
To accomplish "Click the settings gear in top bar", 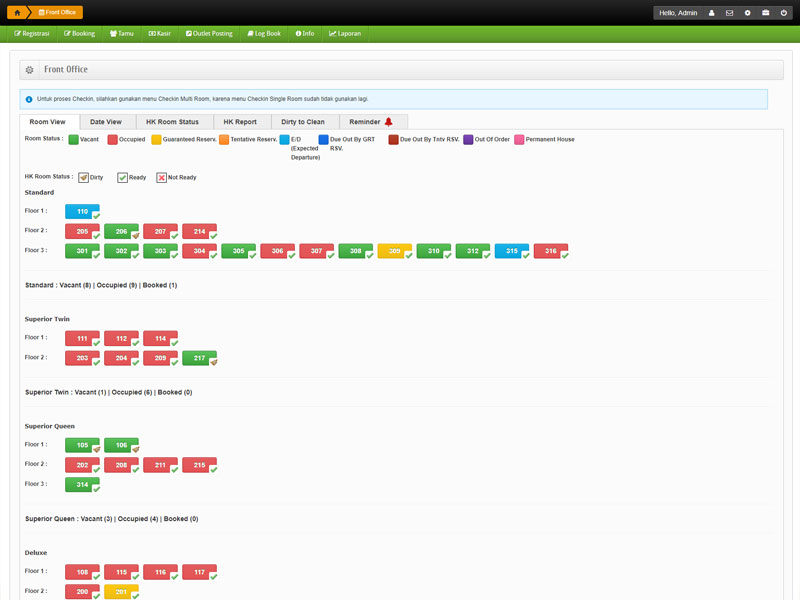I will (x=747, y=13).
